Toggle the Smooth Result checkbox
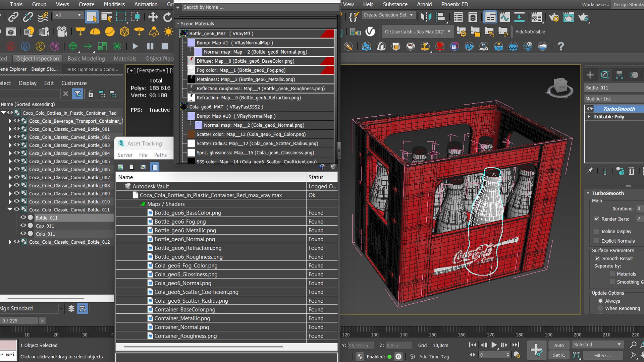This screenshot has height=362, width=644. click(x=597, y=258)
